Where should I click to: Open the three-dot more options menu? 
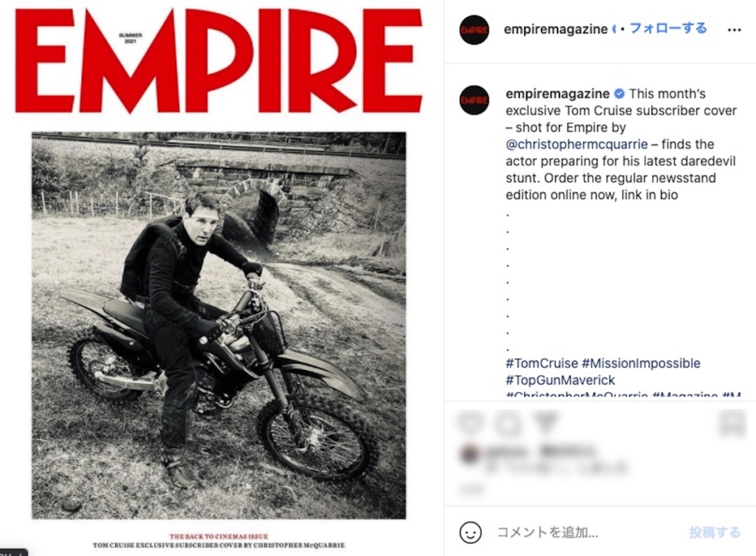(x=734, y=30)
